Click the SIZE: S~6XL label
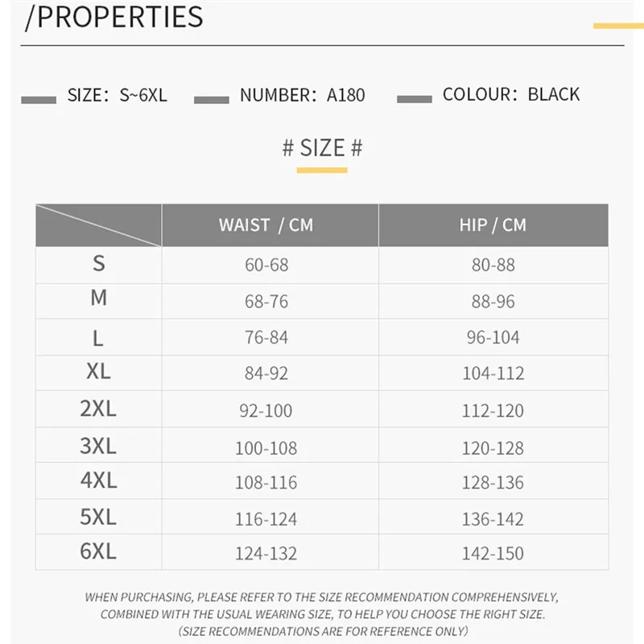Image resolution: width=644 pixels, height=644 pixels. tap(118, 95)
